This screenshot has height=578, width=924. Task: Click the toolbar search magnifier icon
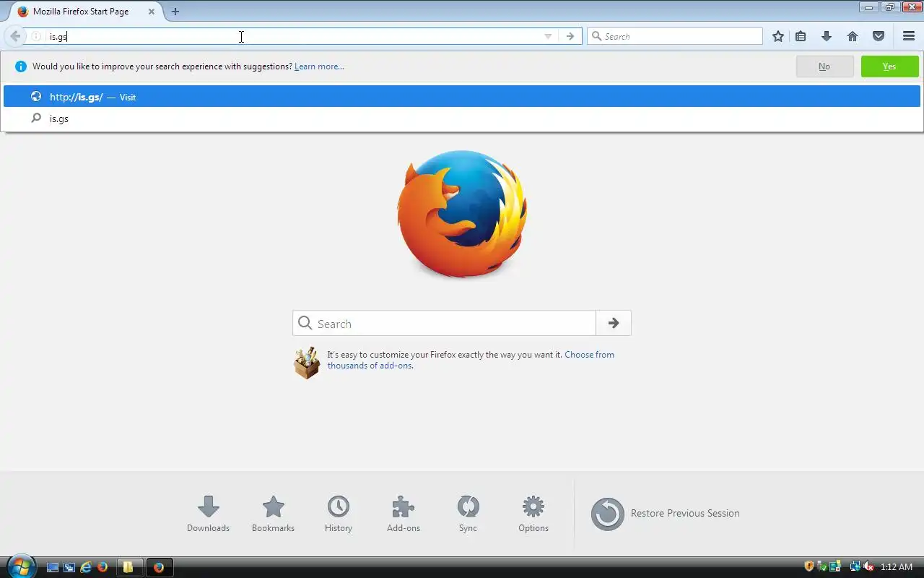click(x=596, y=36)
